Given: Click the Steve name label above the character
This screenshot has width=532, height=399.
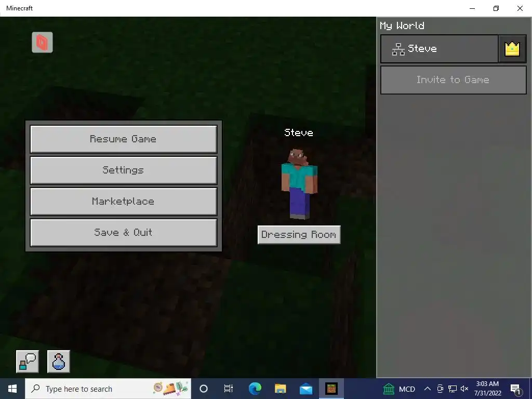Looking at the screenshot, I should click(x=299, y=132).
